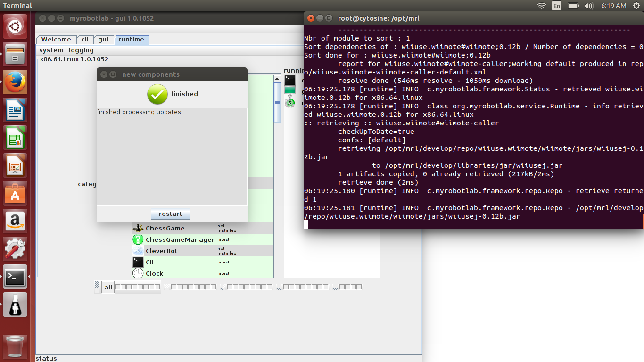
Task: Click the 6:19 AM clock
Action: click(613, 6)
